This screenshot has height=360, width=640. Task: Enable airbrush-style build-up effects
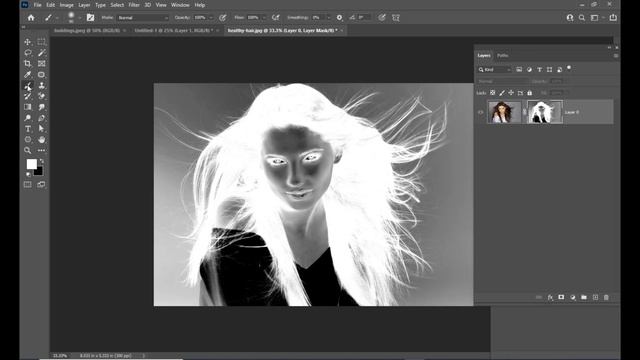pyautogui.click(x=276, y=18)
